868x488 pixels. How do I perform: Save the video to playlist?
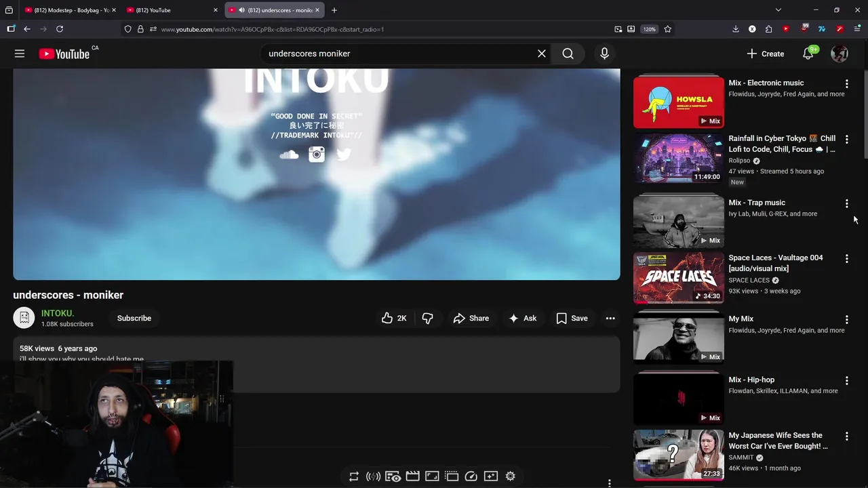(x=572, y=318)
